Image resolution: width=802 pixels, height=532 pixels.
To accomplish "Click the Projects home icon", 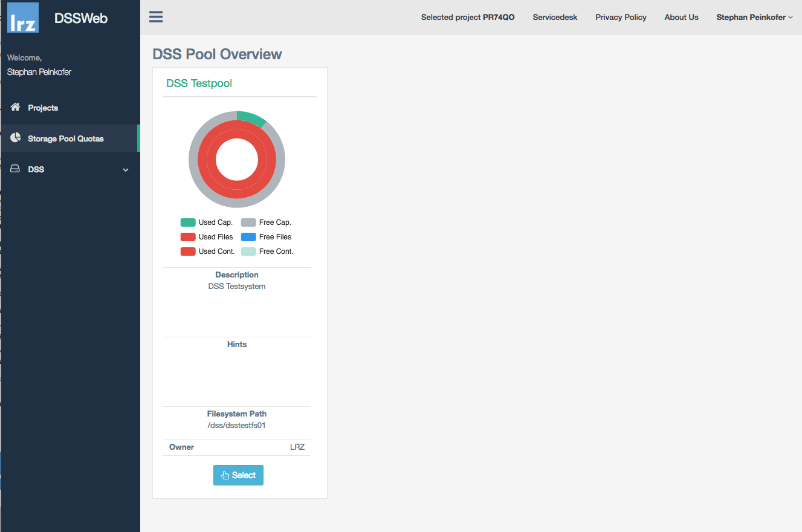I will (16, 108).
